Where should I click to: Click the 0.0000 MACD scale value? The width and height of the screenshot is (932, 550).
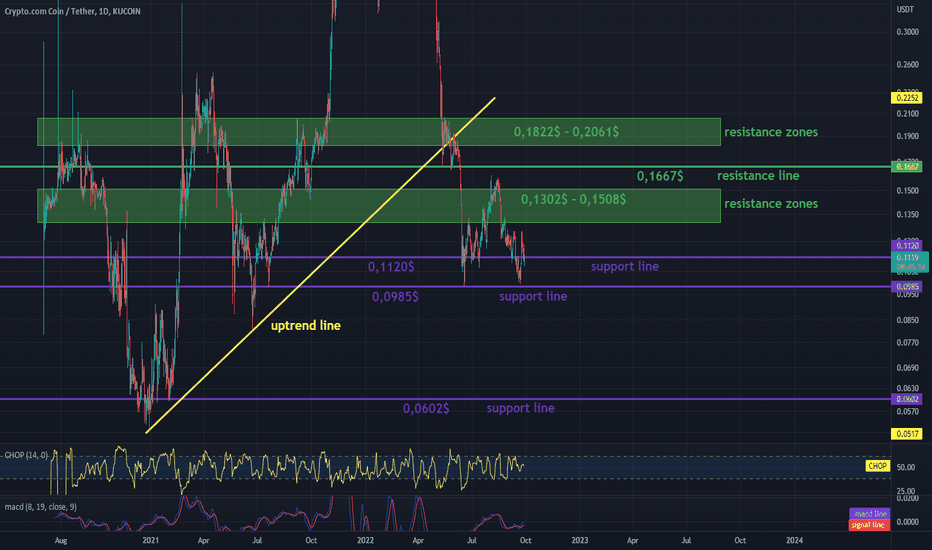(907, 522)
